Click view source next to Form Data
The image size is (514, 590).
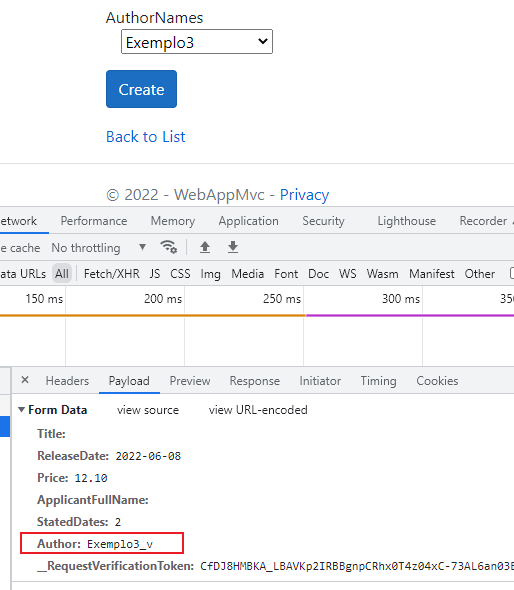coord(148,410)
